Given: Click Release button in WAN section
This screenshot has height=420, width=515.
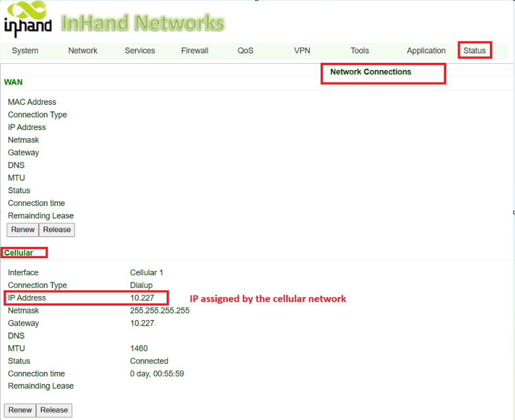Looking at the screenshot, I should tap(57, 229).
